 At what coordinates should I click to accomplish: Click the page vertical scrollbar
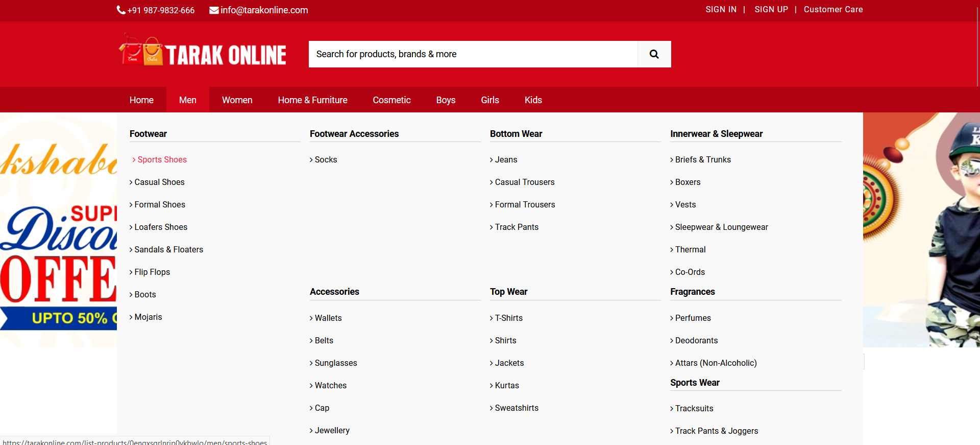[x=977, y=46]
